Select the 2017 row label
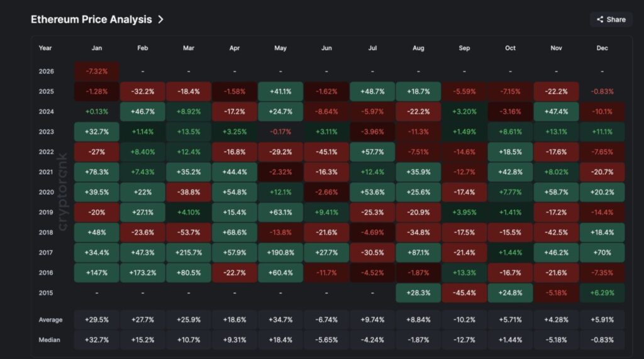The image size is (644, 359). click(x=46, y=253)
